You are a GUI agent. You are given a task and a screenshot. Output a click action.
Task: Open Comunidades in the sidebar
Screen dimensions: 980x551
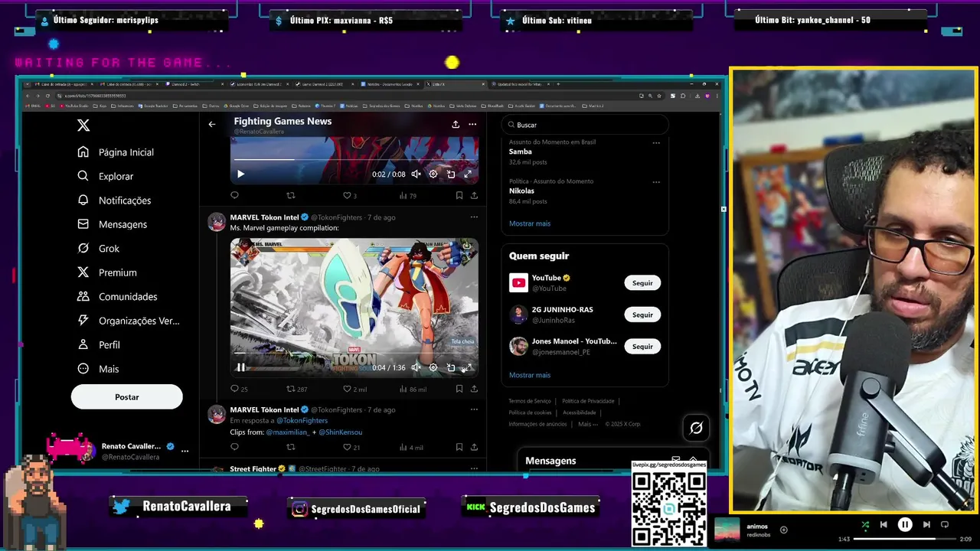(x=117, y=297)
